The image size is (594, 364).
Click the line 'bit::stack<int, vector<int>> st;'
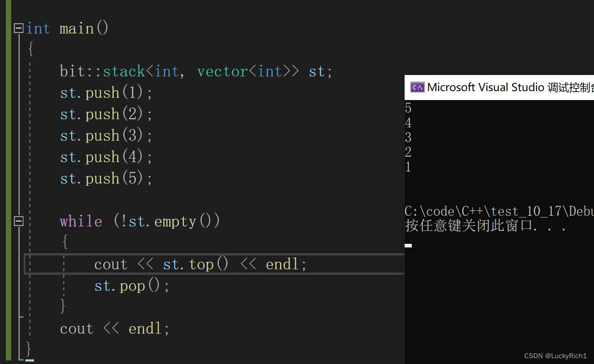point(197,71)
